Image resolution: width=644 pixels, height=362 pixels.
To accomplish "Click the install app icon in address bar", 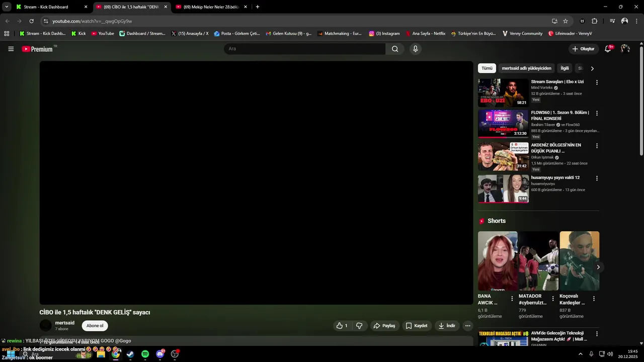I will 554,21.
